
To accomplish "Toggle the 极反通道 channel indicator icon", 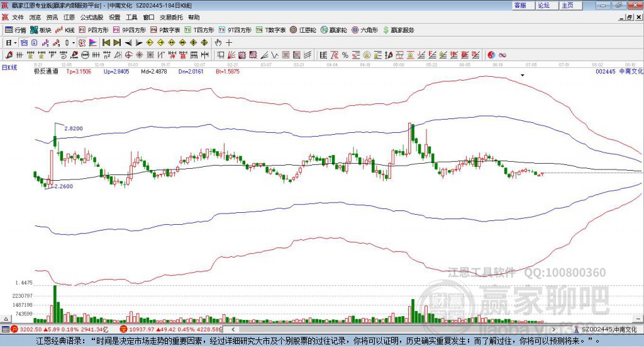I will (82, 43).
